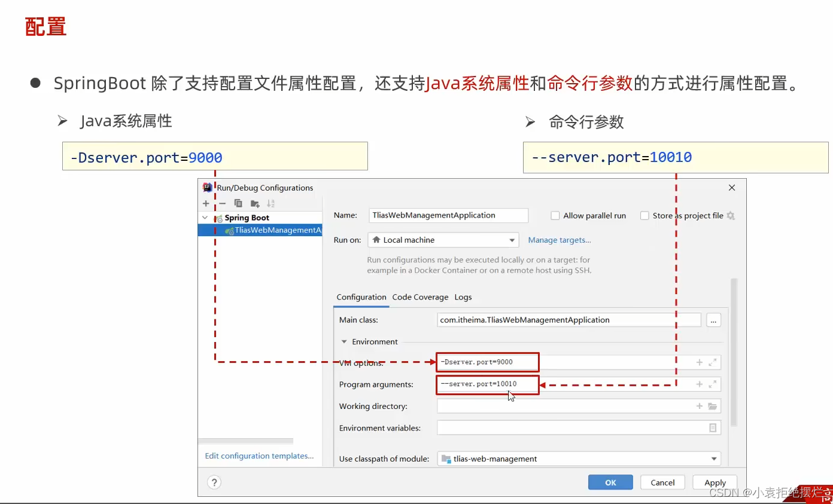
Task: Open Edit configuration templates link
Action: (x=259, y=456)
